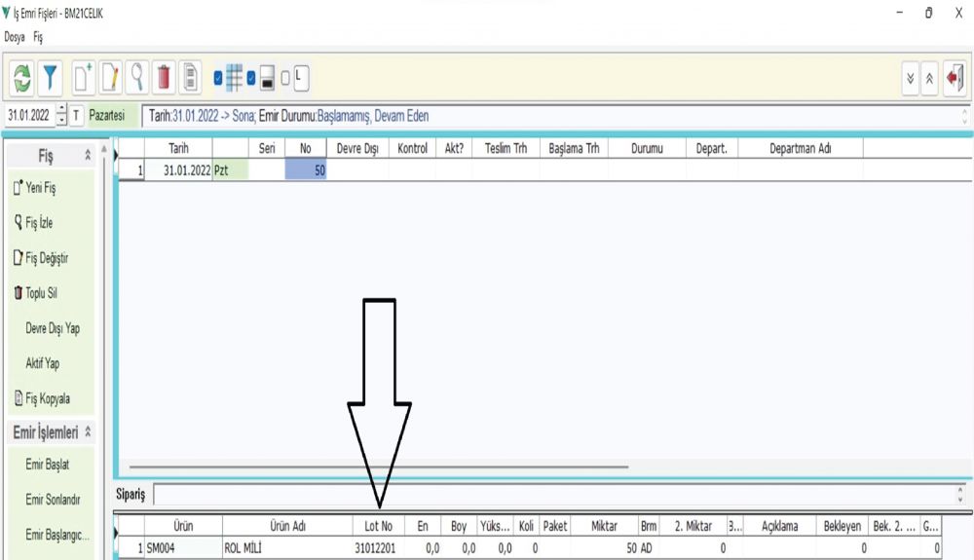Click the magnifier view slip icon
The height and width of the screenshot is (560, 974).
point(137,76)
